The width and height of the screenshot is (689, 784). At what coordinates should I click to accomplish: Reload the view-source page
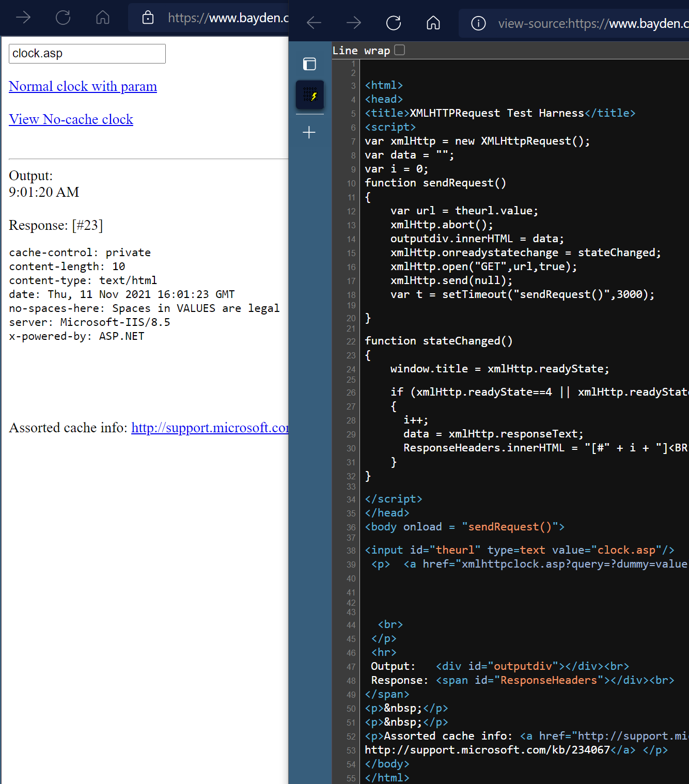[x=394, y=23]
